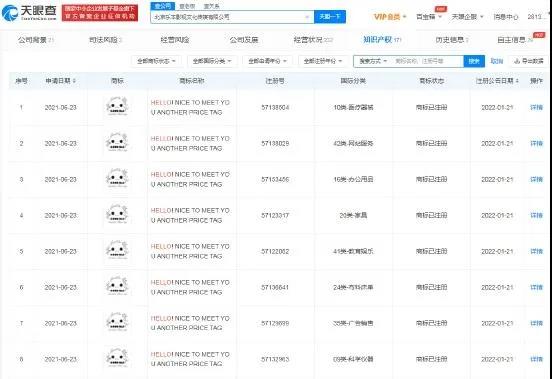Click the 商标状态 column header

point(432,81)
